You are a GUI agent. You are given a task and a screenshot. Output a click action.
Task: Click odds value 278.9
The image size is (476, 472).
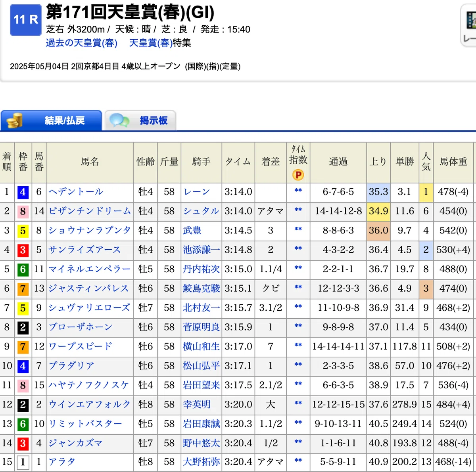405,405
